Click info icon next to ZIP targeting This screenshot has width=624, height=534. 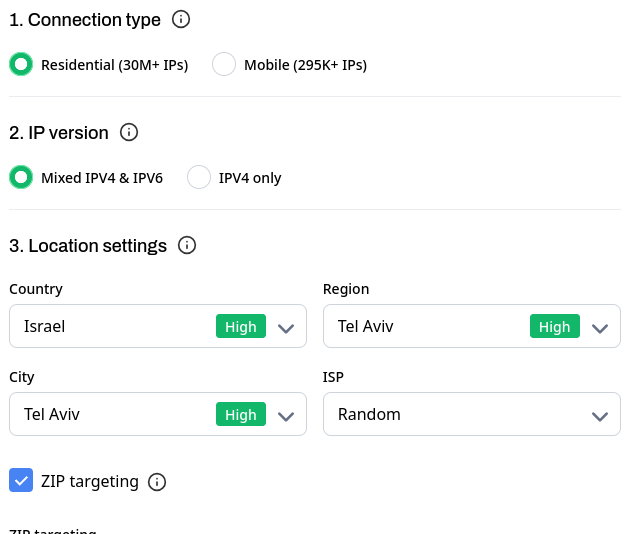coord(157,482)
